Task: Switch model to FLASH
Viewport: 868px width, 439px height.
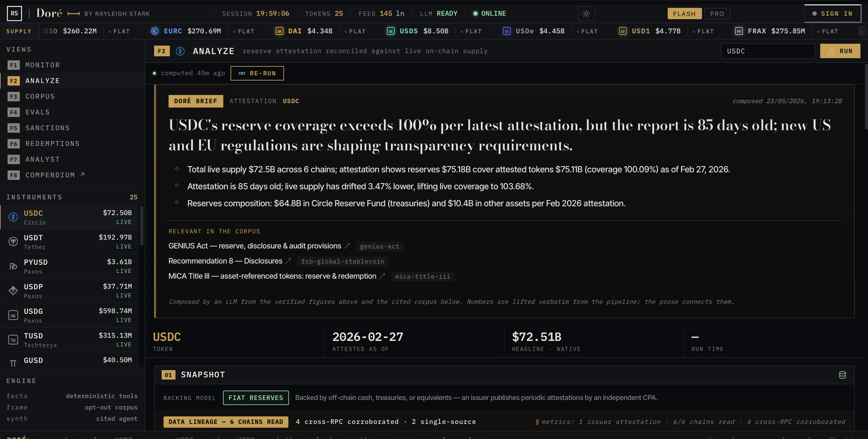Action: (x=684, y=14)
